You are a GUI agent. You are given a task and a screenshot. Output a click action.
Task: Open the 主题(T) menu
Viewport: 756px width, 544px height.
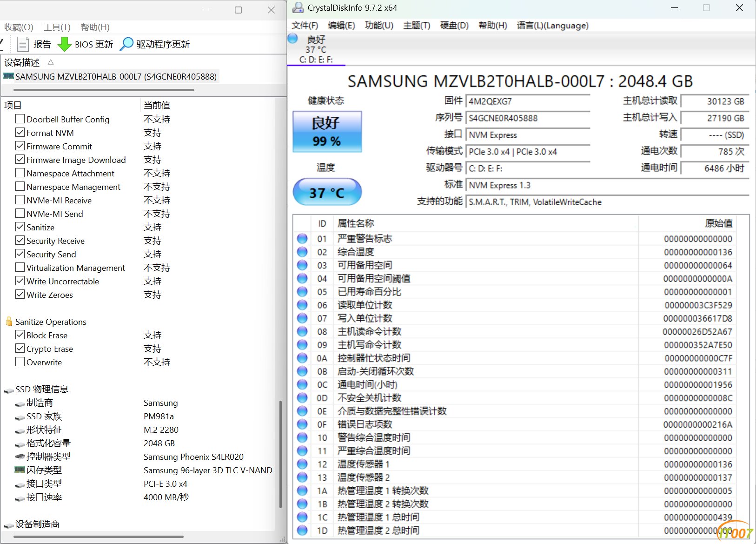click(x=417, y=26)
